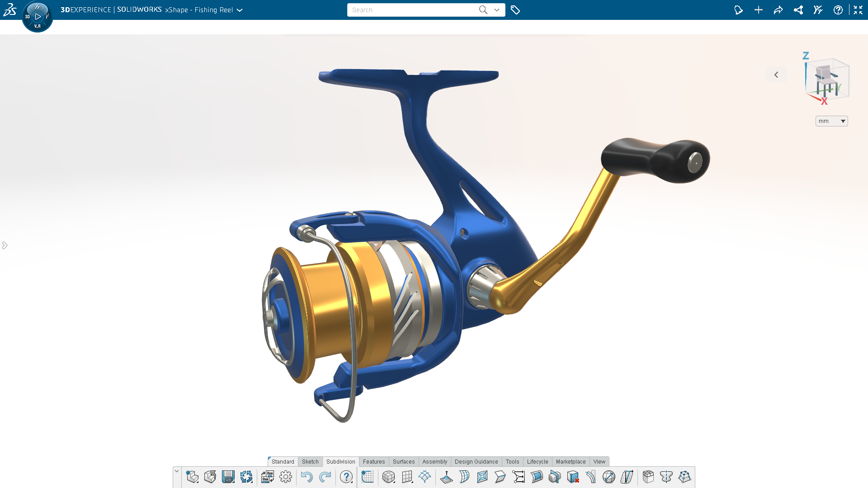Toggle the fullscreen arrows icon at top right
The height and width of the screenshot is (488, 868).
[858, 10]
